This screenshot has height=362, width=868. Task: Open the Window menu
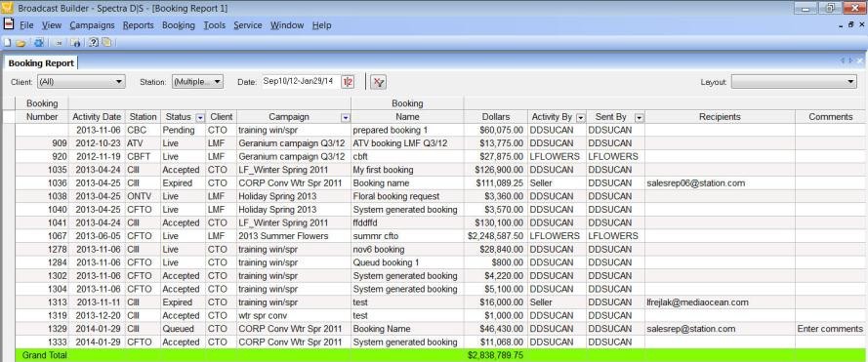pos(287,25)
